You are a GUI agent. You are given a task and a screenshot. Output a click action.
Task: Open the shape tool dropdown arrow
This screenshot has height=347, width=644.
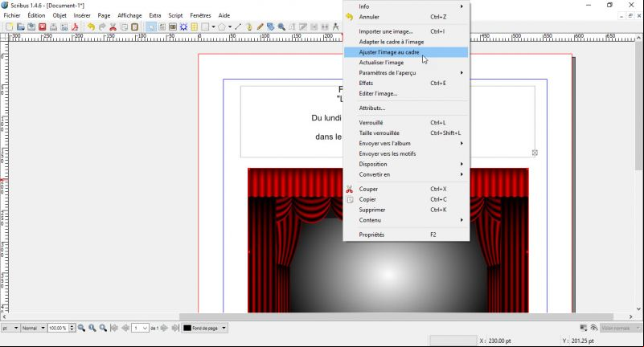tap(213, 27)
